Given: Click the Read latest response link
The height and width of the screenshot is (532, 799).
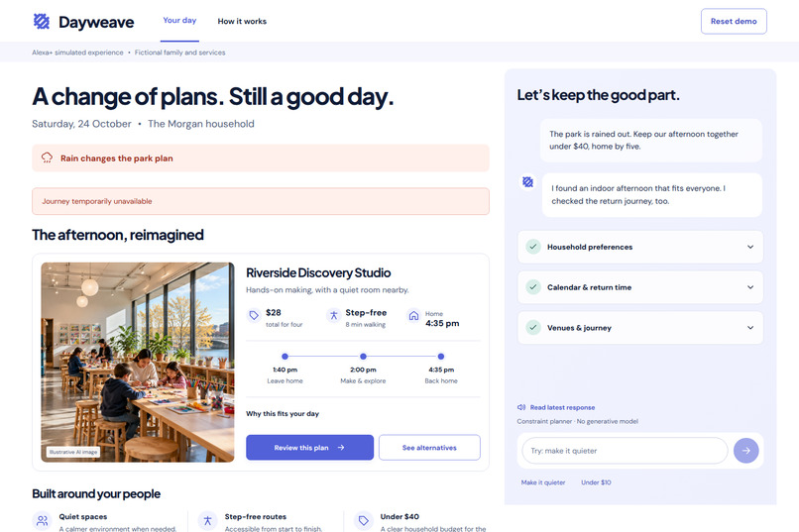Looking at the screenshot, I should click(562, 407).
